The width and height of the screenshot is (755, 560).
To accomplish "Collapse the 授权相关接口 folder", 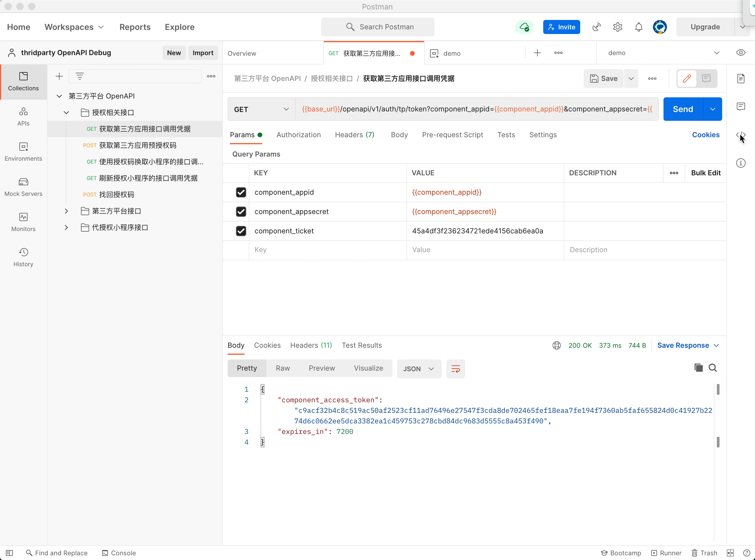I will point(67,113).
